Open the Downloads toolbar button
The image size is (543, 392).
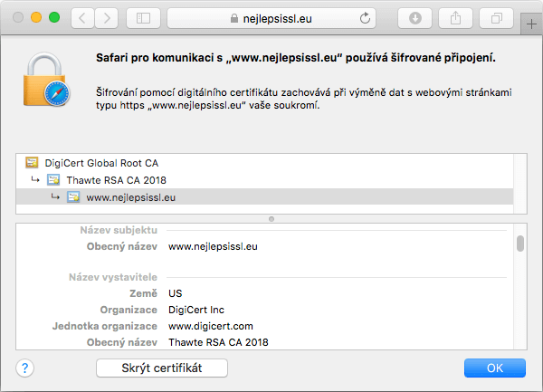tap(414, 18)
